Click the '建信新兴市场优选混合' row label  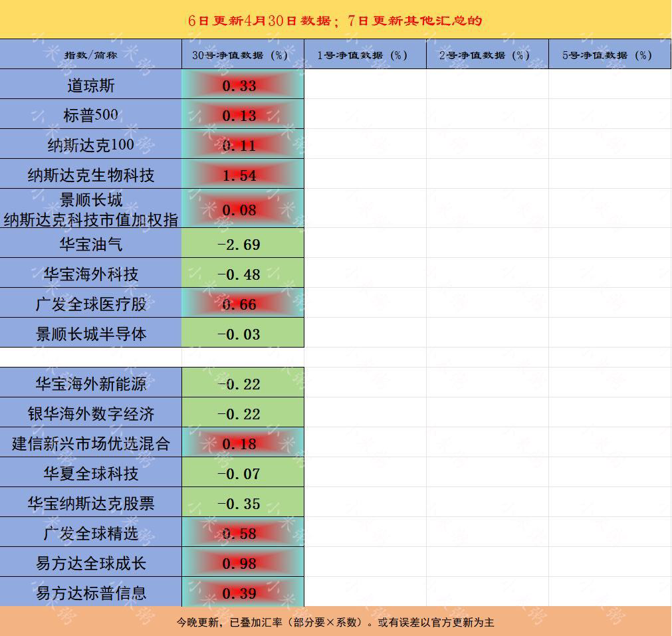click(x=91, y=443)
